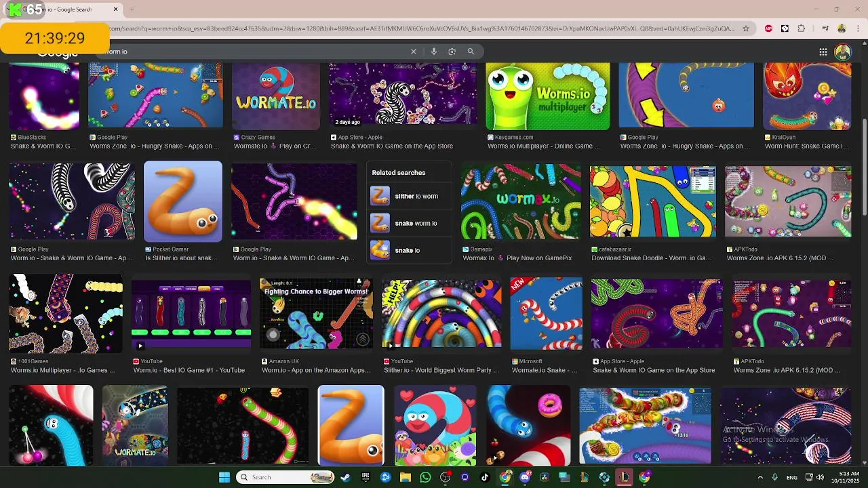
Task: Open the 1001Games Worms.io Multiplayer image
Action: (66, 313)
